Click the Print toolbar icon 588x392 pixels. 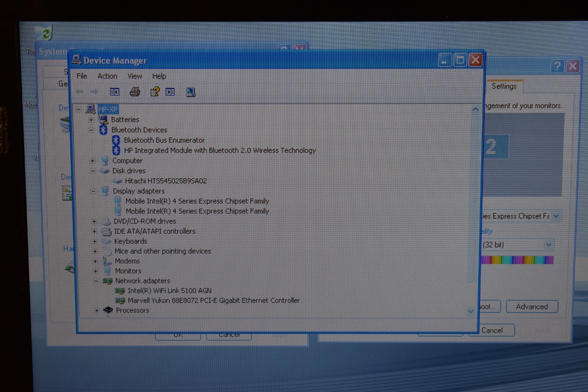pyautogui.click(x=135, y=92)
